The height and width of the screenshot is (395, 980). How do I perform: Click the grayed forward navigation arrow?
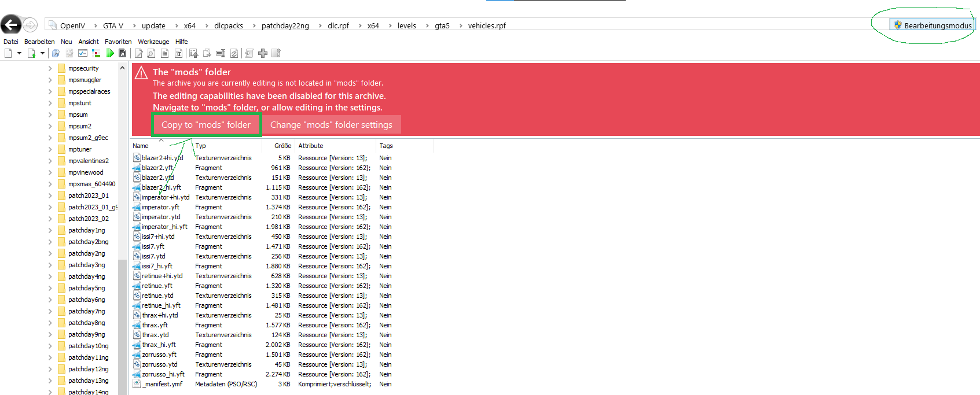pyautogui.click(x=30, y=25)
